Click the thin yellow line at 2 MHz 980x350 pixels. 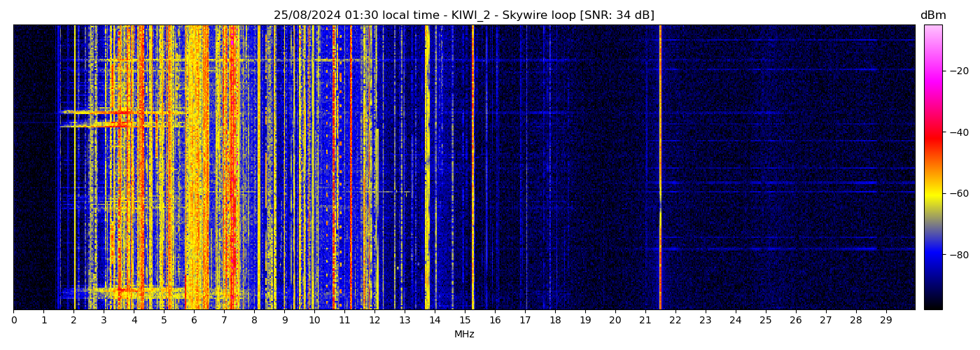tap(74, 168)
